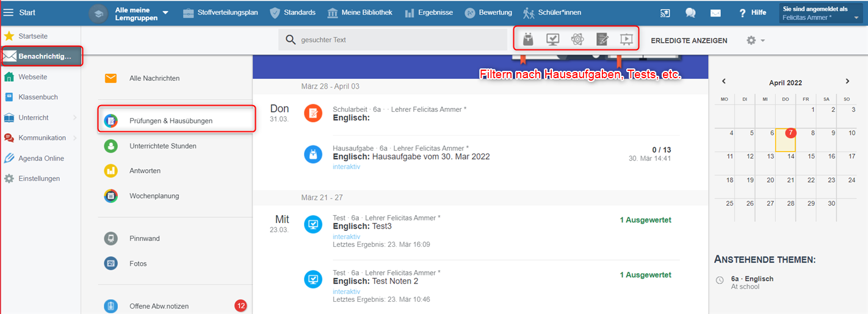Click the screen cast icon in header
868x314 pixels.
pyautogui.click(x=665, y=13)
